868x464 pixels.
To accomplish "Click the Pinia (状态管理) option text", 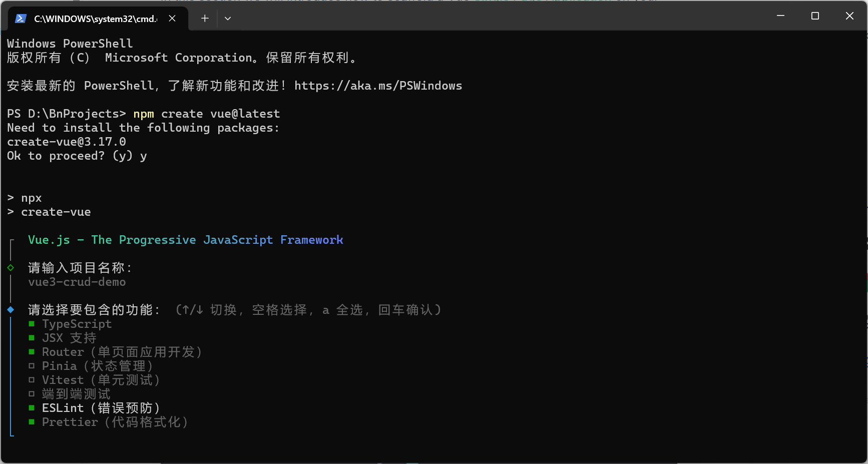I will pos(98,366).
